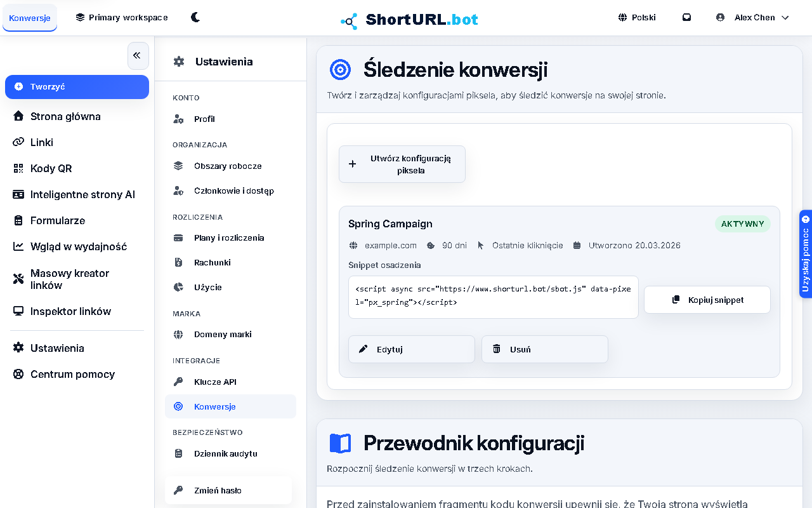
Task: Click the book icon beside Przewodnik konfiguracji
Action: pos(341,443)
